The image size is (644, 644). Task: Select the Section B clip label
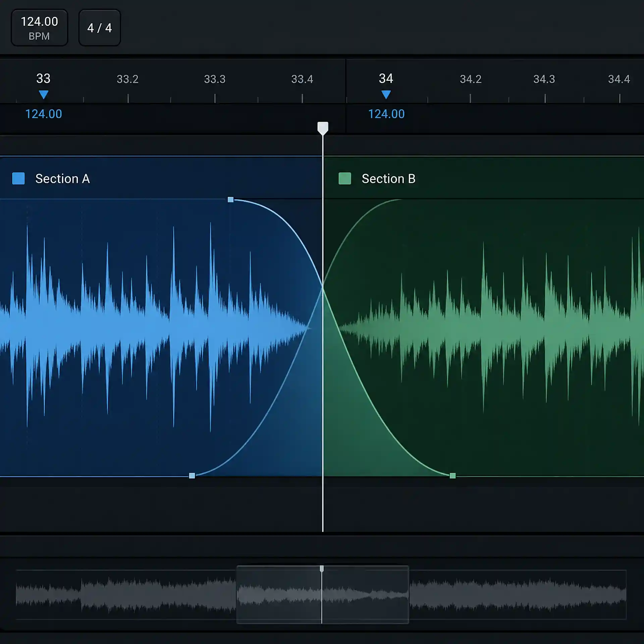388,179
